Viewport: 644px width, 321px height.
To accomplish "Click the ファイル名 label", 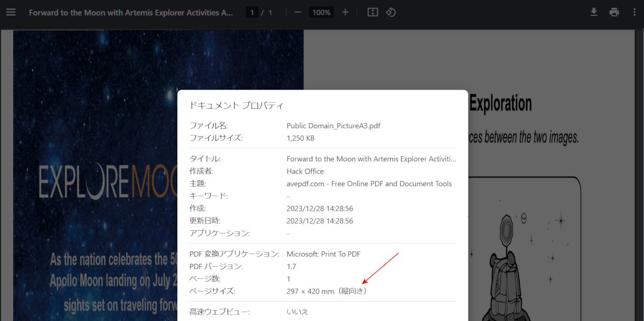I will click(208, 126).
